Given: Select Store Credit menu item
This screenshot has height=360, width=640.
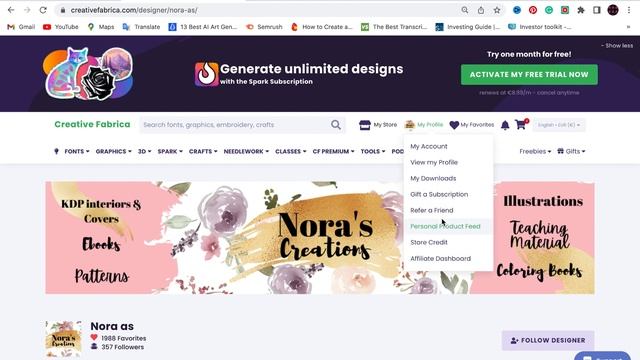Looking at the screenshot, I should click(429, 242).
